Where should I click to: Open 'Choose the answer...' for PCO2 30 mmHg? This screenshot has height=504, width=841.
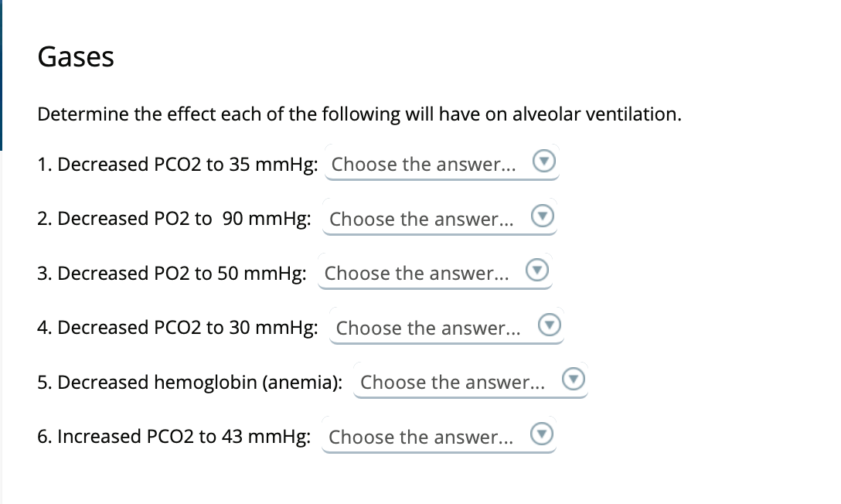click(x=447, y=326)
